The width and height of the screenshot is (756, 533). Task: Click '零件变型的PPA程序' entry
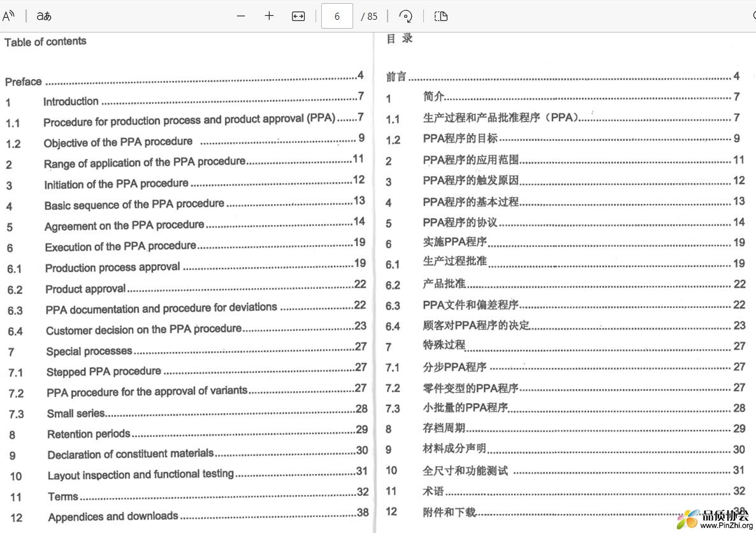coord(470,388)
